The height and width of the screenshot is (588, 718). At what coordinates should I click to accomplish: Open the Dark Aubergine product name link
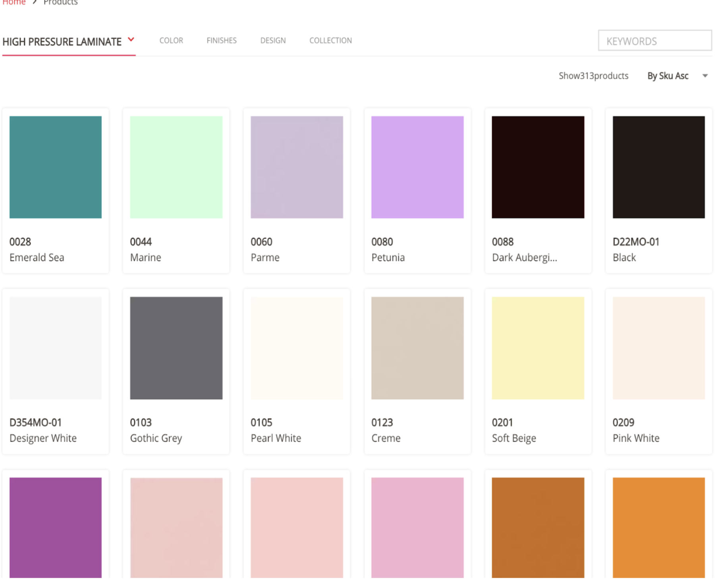[524, 257]
